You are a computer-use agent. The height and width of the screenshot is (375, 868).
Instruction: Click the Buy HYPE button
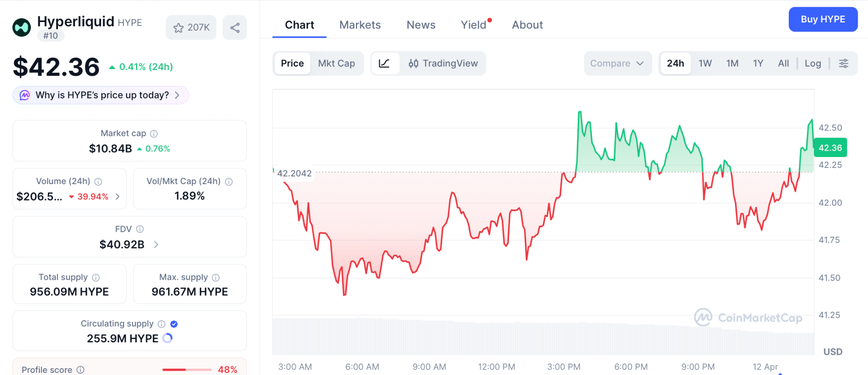click(x=823, y=20)
